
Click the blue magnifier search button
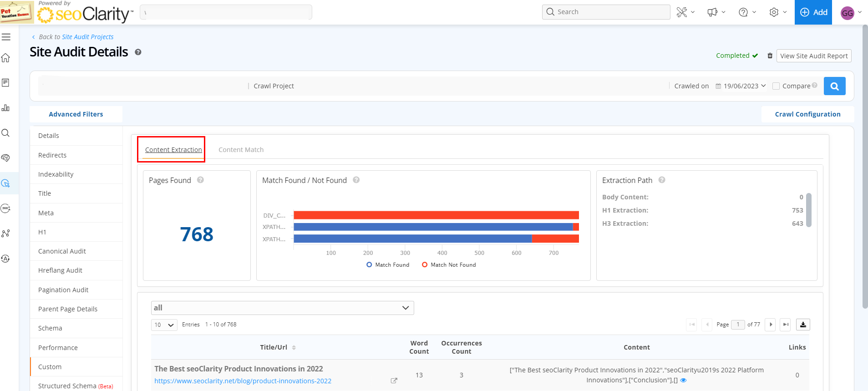coord(834,86)
